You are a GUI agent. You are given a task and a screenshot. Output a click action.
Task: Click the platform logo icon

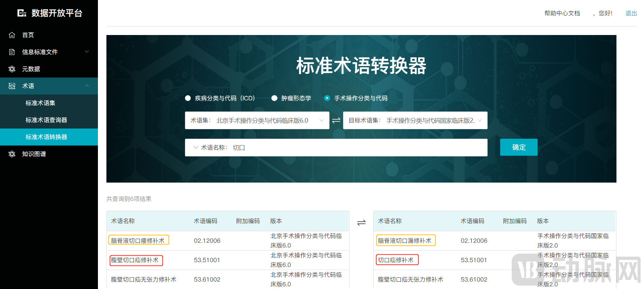[x=22, y=13]
